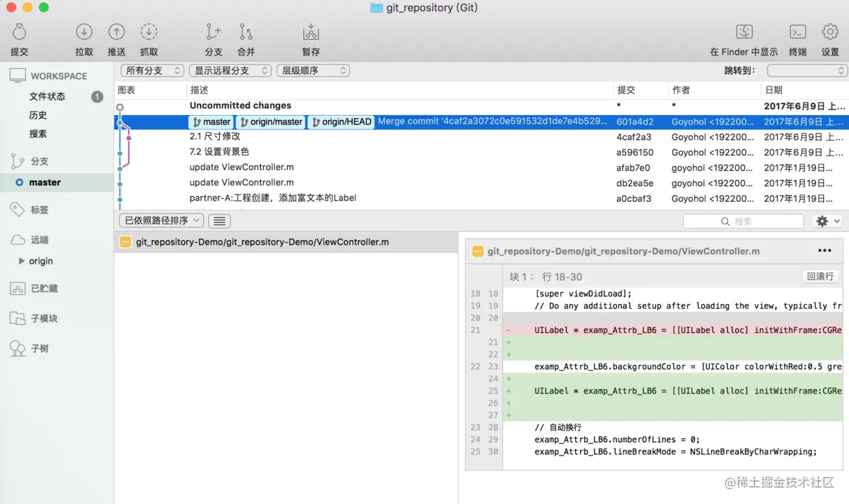Click the hunk header '块 1: 行 18-30'

click(546, 277)
